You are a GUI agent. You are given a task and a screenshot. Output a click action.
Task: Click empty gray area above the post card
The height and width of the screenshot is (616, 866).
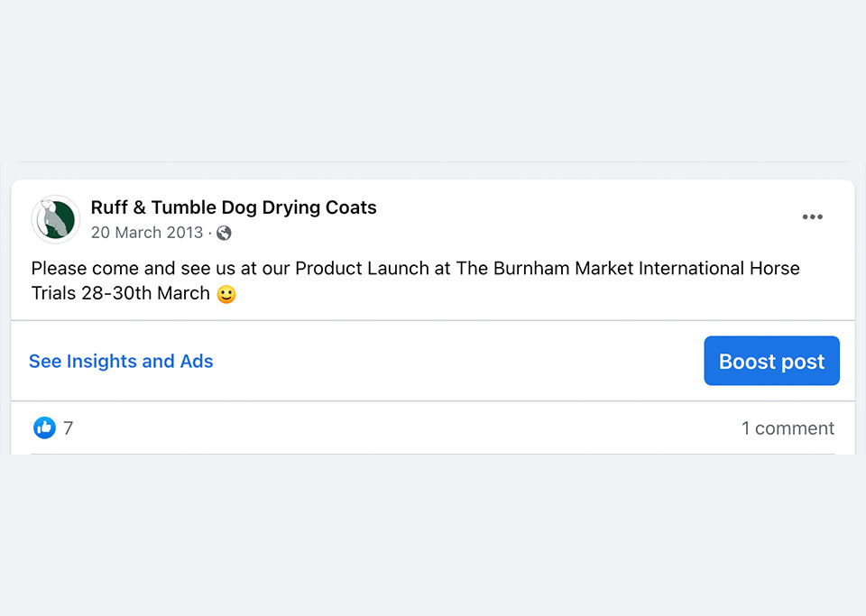433,81
